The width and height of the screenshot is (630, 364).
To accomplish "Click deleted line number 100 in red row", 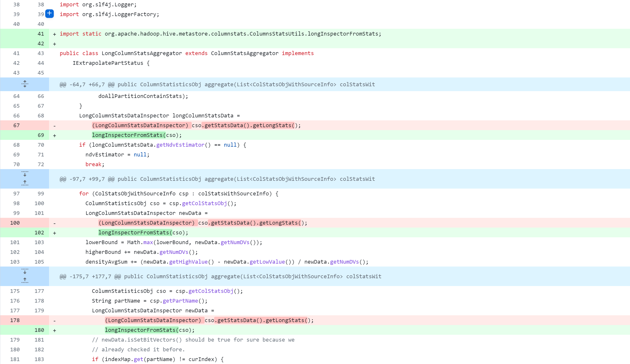I will coord(15,223).
